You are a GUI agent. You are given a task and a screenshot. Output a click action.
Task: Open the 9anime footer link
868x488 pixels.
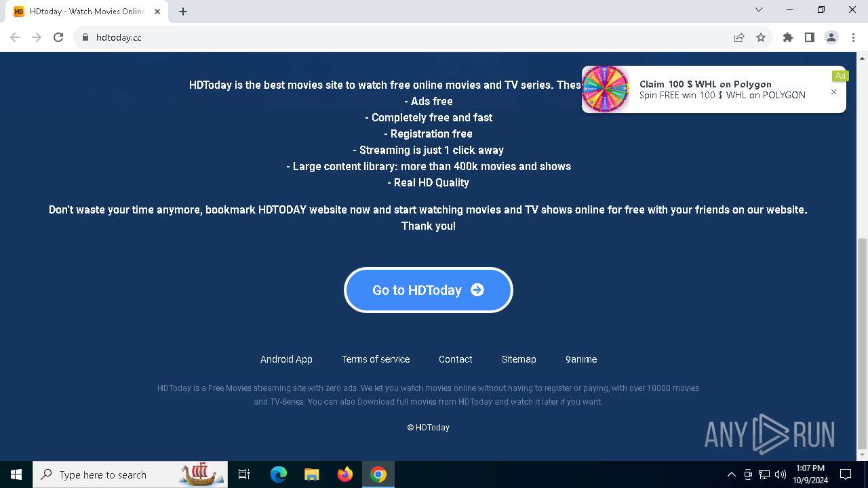tap(581, 359)
